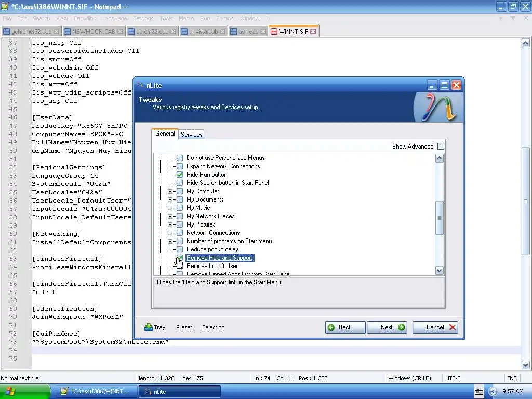This screenshot has width=532, height=399.
Task: Click the Windows (CR LF) status bar field
Action: [x=409, y=378]
